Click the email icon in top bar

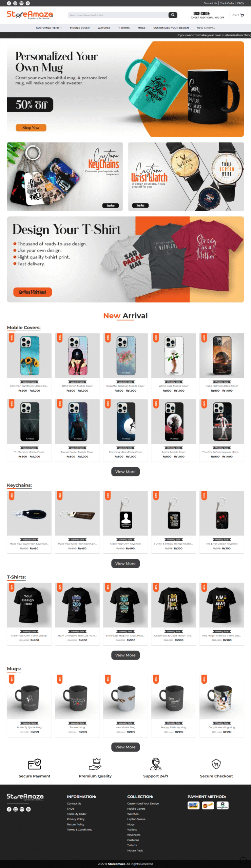coord(21,3)
